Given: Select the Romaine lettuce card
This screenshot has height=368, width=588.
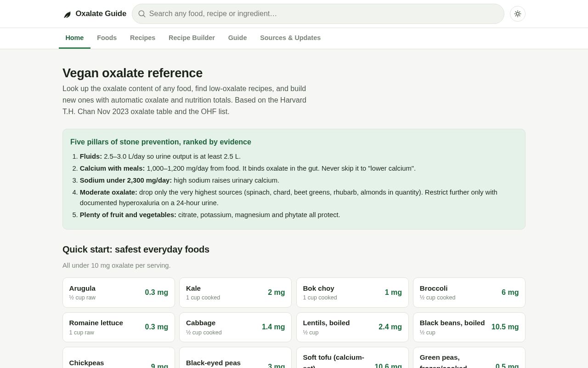Looking at the screenshot, I should click(x=119, y=327).
